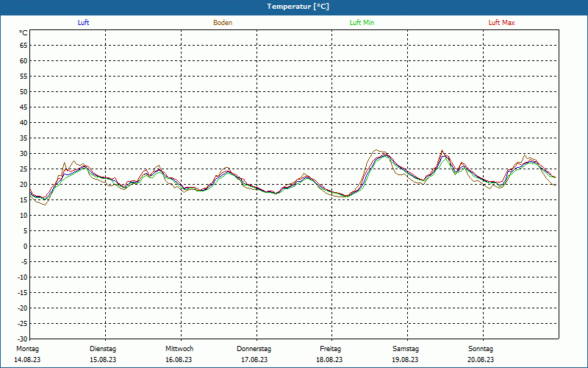This screenshot has height=368, width=588.
Task: Click the 'Samstag' day label
Action: coord(406,349)
